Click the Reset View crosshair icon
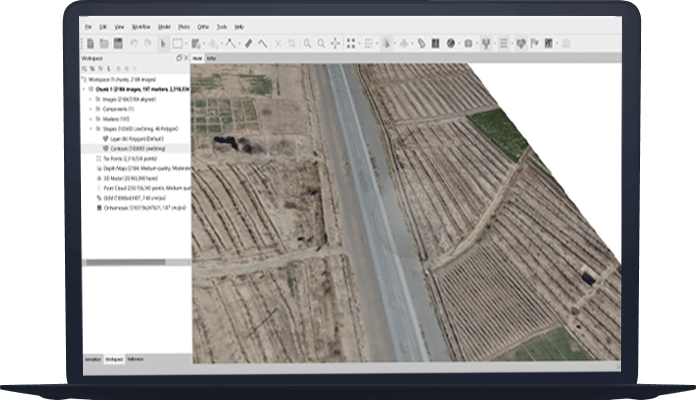Screen dimensions: 696x400 coord(335,43)
